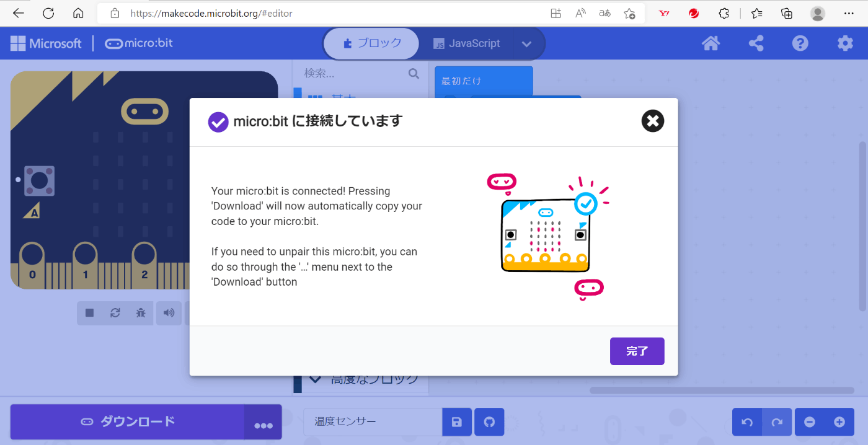Restart the simulator
The image size is (868, 445).
[115, 313]
